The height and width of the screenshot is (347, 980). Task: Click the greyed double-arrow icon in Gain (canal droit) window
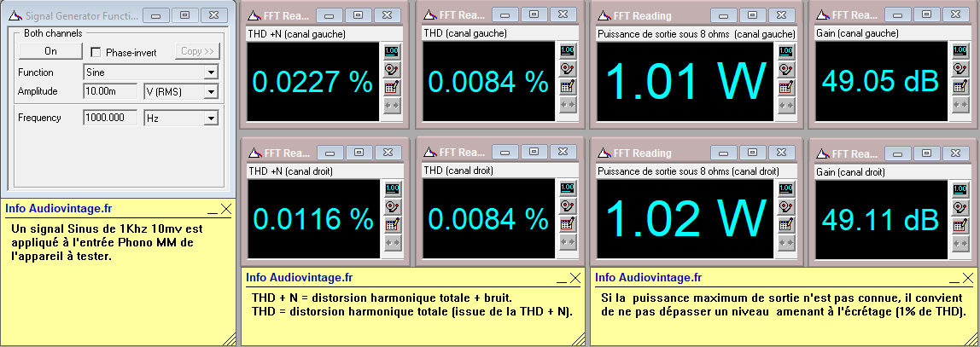tap(960, 243)
